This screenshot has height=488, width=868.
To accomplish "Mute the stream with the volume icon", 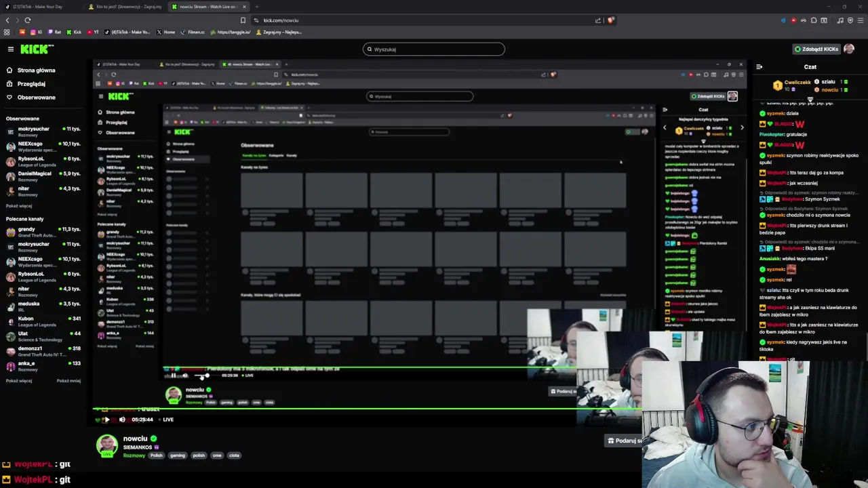I will [122, 420].
